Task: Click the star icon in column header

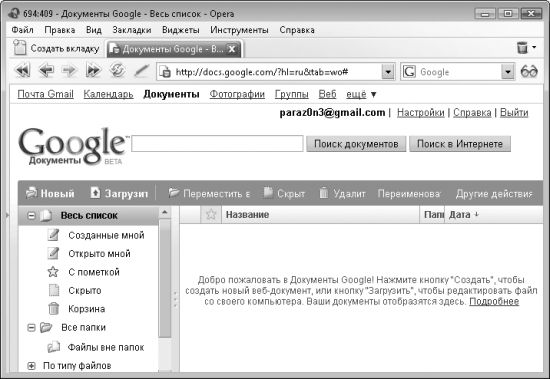Action: point(211,214)
